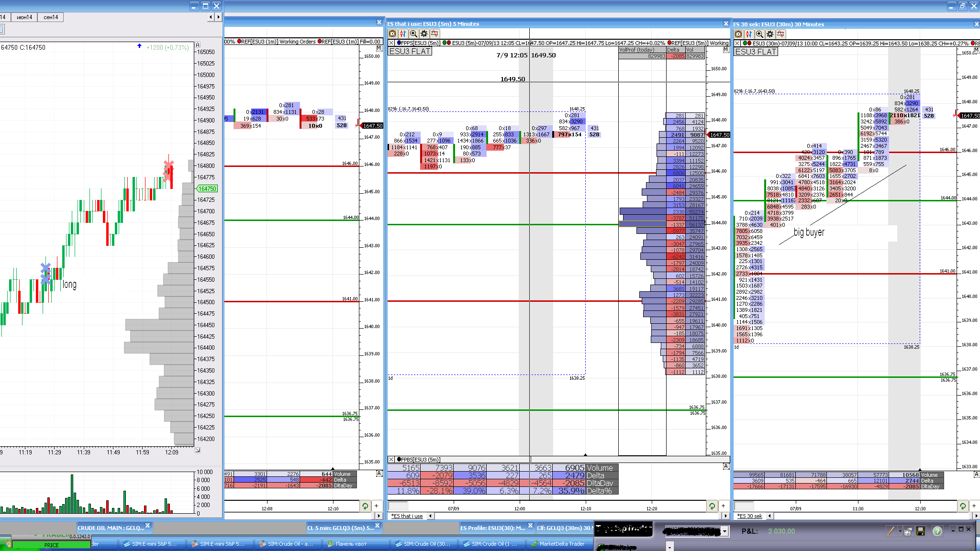Select the июн14 contract tab
The image size is (980, 551).
pos(24,17)
